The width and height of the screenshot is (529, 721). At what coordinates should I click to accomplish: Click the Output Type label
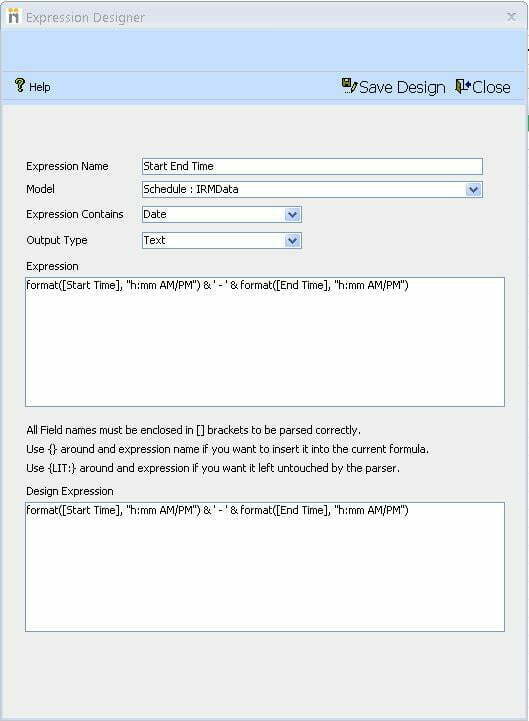[57, 240]
